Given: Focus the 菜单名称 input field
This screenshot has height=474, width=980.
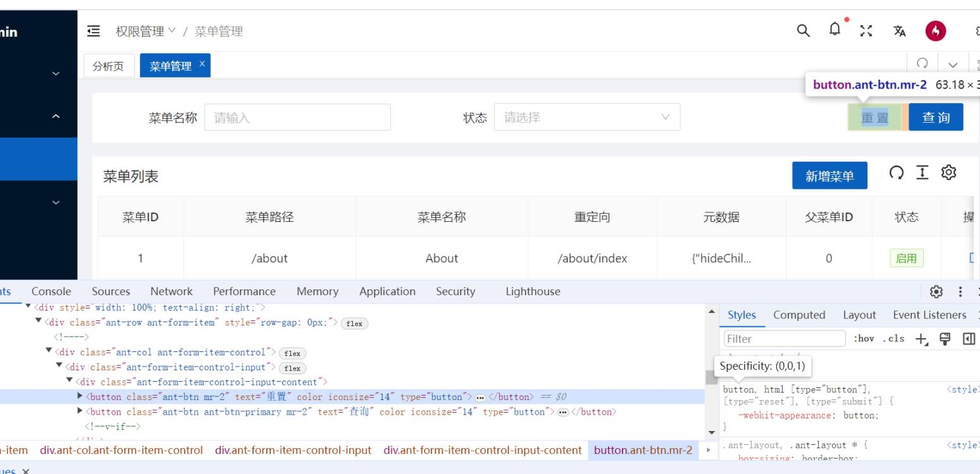Looking at the screenshot, I should click(297, 118).
